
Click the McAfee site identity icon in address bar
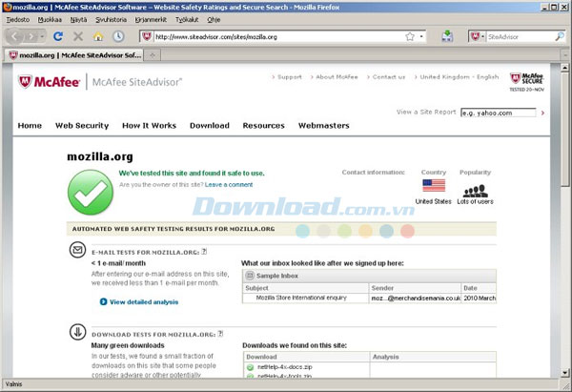[x=147, y=36]
